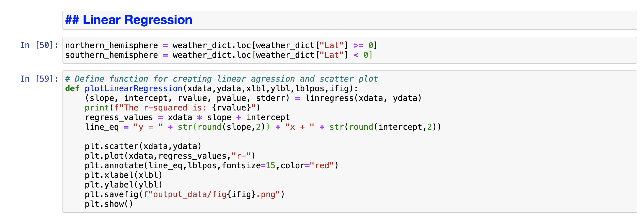Image resolution: width=644 pixels, height=224 pixels.
Task: Click the print 'The r-squared is' line
Action: click(172, 108)
